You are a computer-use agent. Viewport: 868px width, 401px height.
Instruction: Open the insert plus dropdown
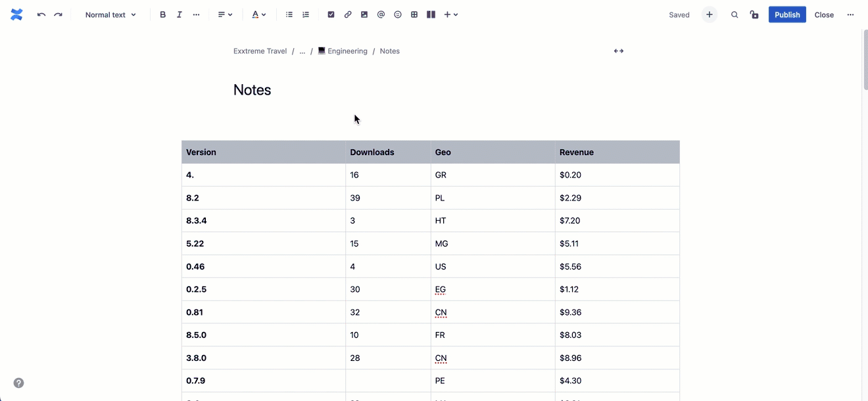[x=450, y=14]
